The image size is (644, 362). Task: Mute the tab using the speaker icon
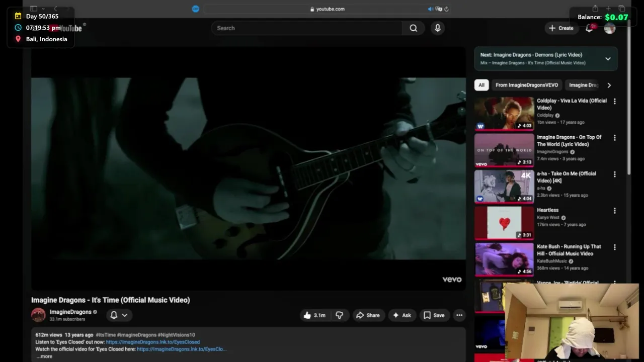click(430, 9)
